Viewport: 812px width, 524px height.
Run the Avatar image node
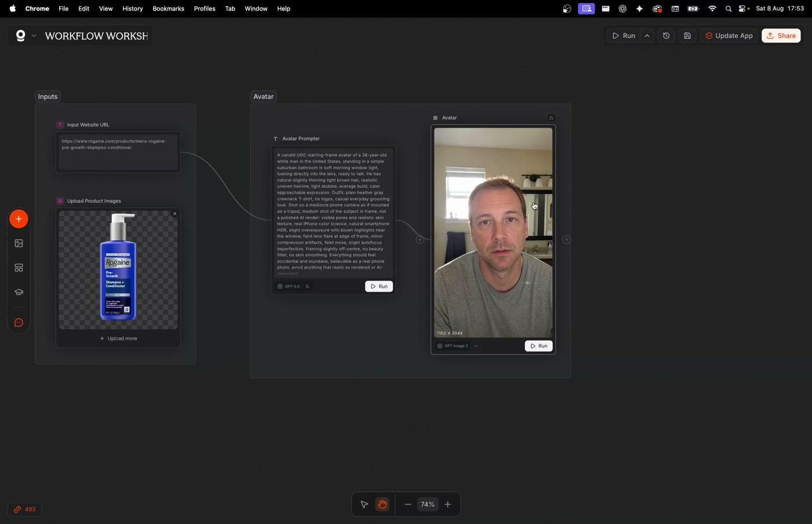click(x=539, y=346)
